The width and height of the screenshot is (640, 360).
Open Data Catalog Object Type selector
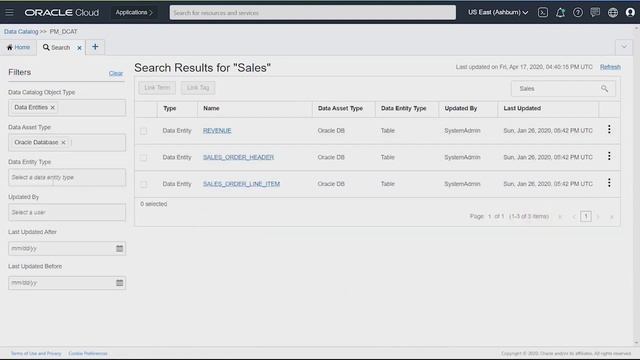(x=67, y=108)
